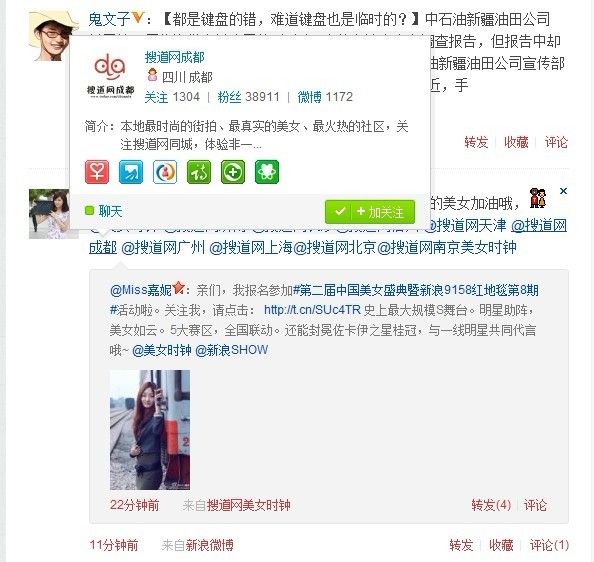Open the 搜道网成都 profile name link

click(175, 57)
